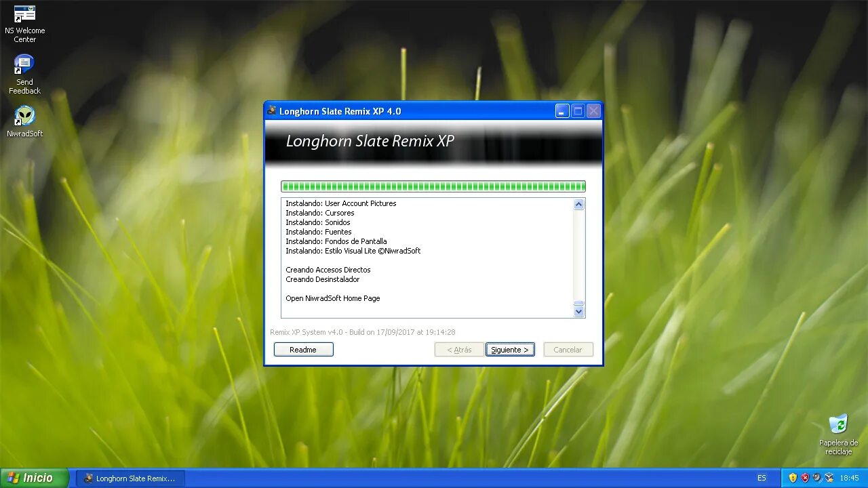Click the installer title bar app icon
This screenshot has height=488, width=868.
click(x=272, y=110)
